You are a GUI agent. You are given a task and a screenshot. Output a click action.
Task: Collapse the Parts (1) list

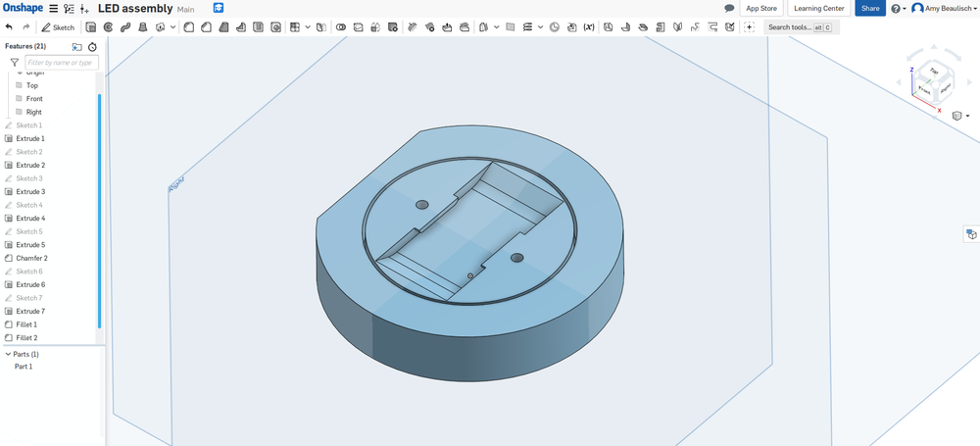coord(8,354)
